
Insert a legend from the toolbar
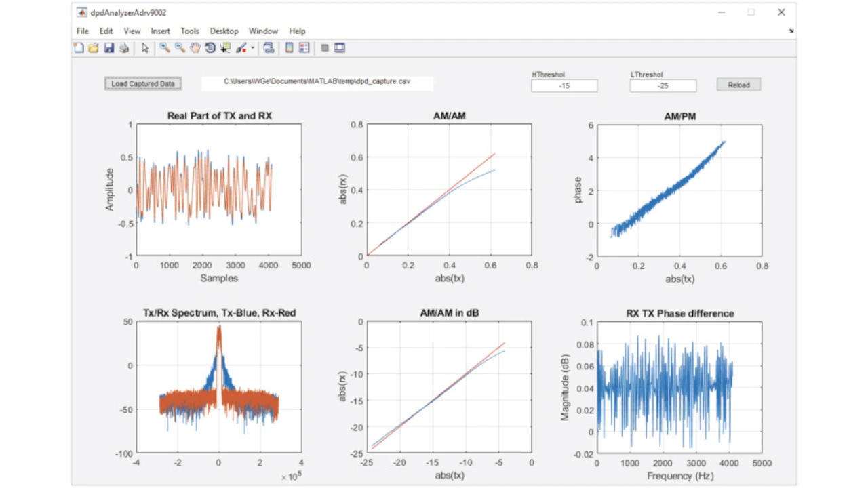point(304,48)
